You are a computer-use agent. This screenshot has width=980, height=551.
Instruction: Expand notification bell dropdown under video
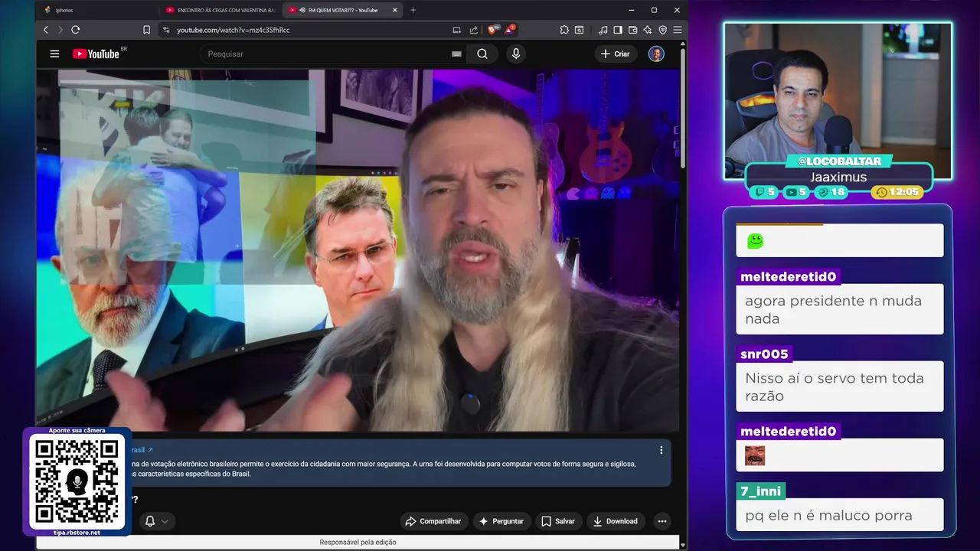pos(156,521)
